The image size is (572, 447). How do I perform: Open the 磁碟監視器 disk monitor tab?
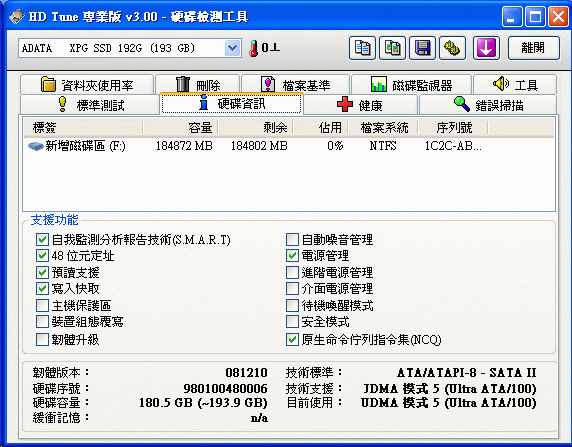(411, 85)
